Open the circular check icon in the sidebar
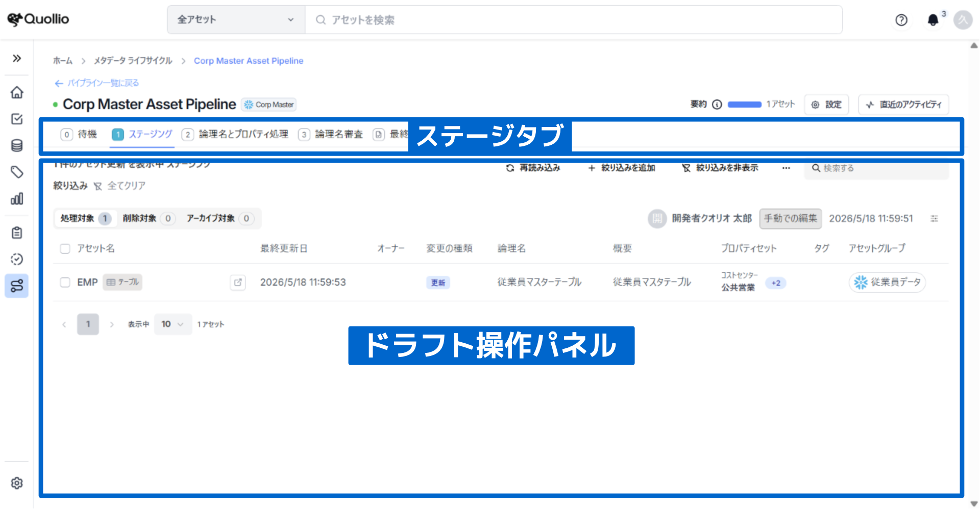 (x=17, y=259)
